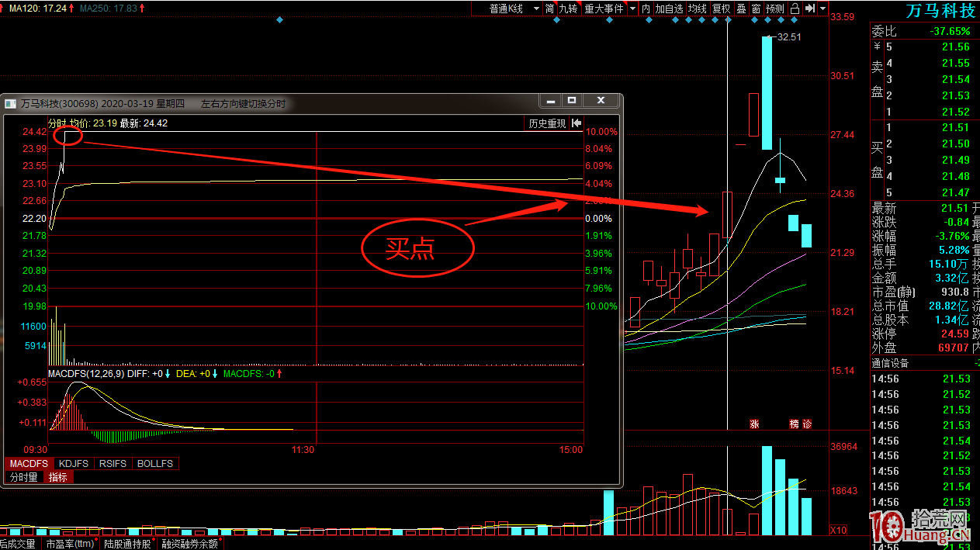Click the 窗 window button
This screenshot has height=550, width=980.
pos(756,9)
